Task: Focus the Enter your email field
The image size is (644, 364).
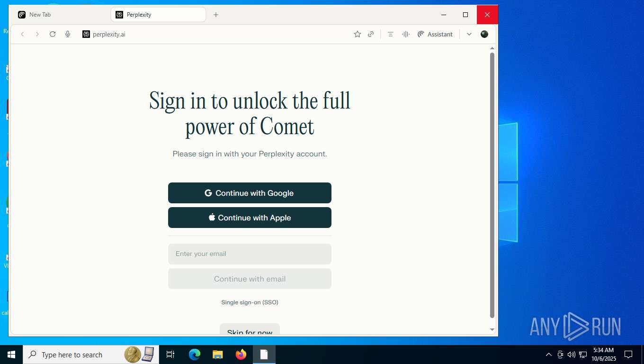Action: pos(250,254)
